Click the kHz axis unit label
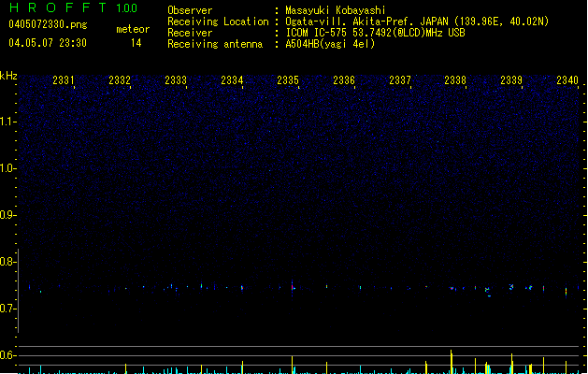588x374 pixels. 8,76
